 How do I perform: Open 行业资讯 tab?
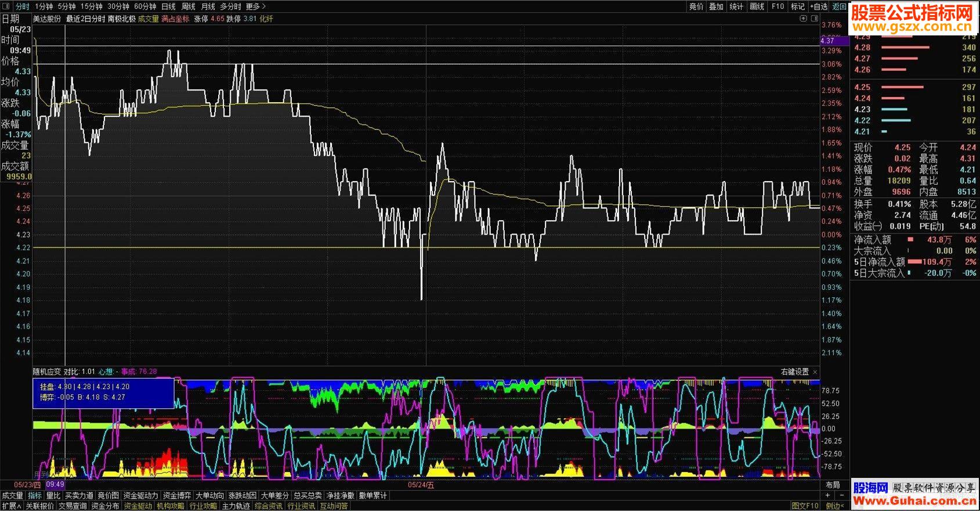click(302, 506)
